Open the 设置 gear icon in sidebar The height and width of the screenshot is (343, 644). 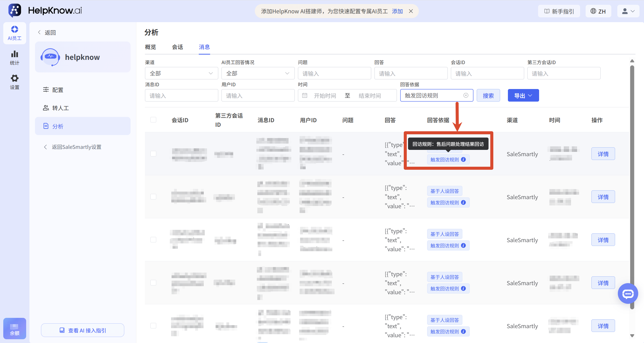(15, 82)
